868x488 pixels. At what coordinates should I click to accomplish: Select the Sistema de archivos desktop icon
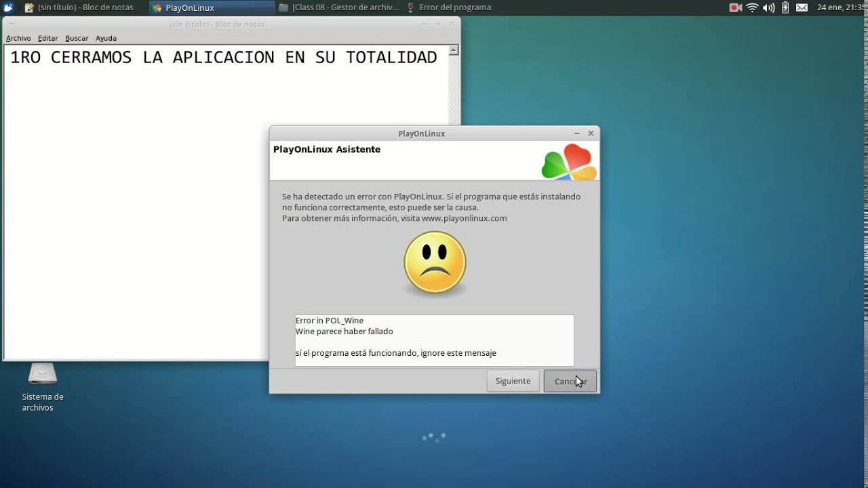[x=42, y=388]
